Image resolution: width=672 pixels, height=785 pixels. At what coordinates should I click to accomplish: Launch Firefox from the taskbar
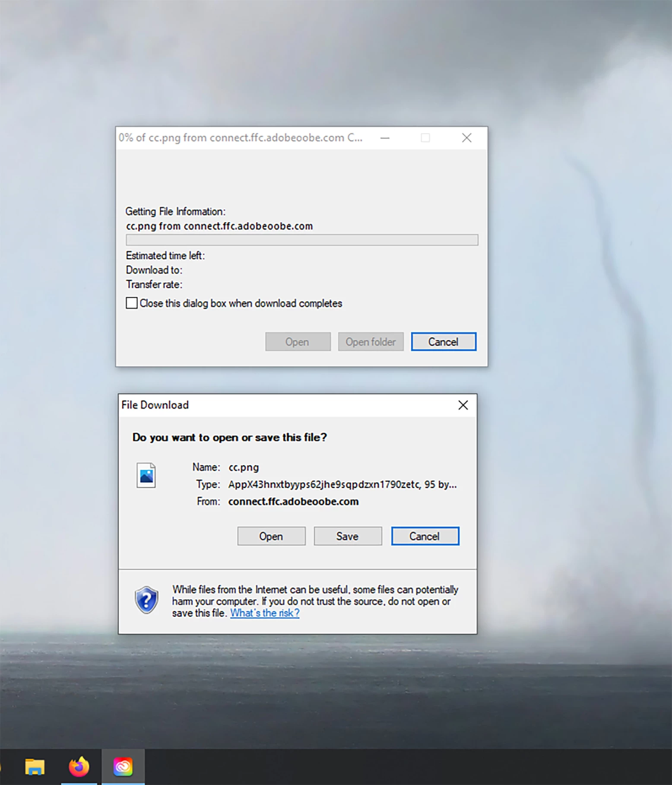tap(79, 767)
